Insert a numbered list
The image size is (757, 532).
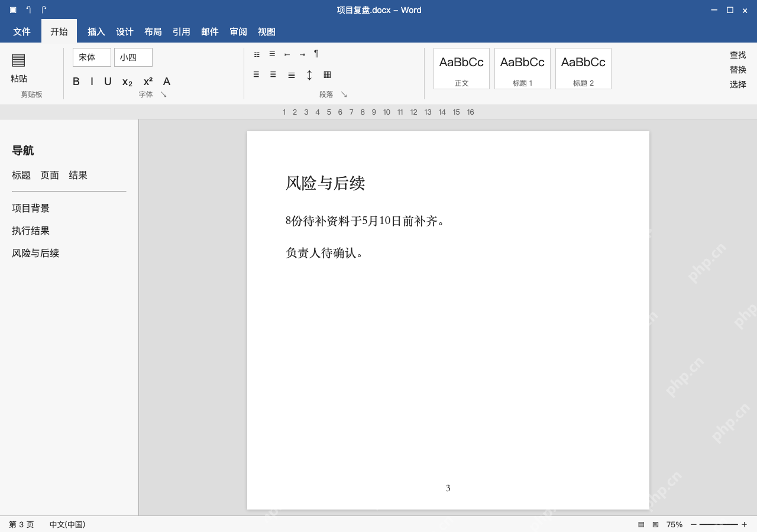(x=272, y=54)
